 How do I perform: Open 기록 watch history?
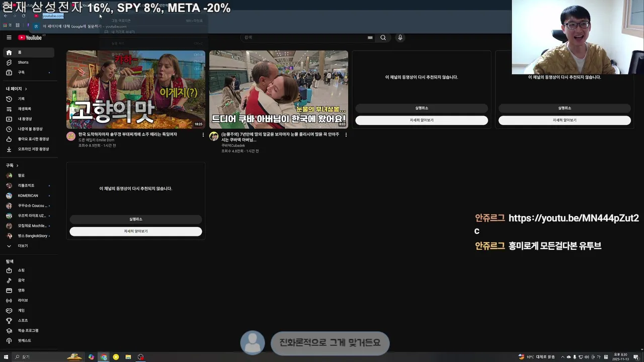coord(28,99)
